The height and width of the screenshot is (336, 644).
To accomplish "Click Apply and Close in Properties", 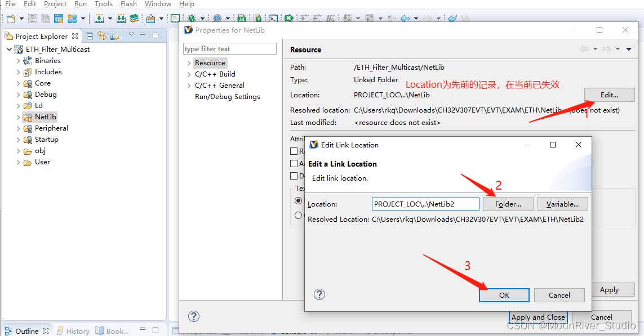I will pos(538,317).
